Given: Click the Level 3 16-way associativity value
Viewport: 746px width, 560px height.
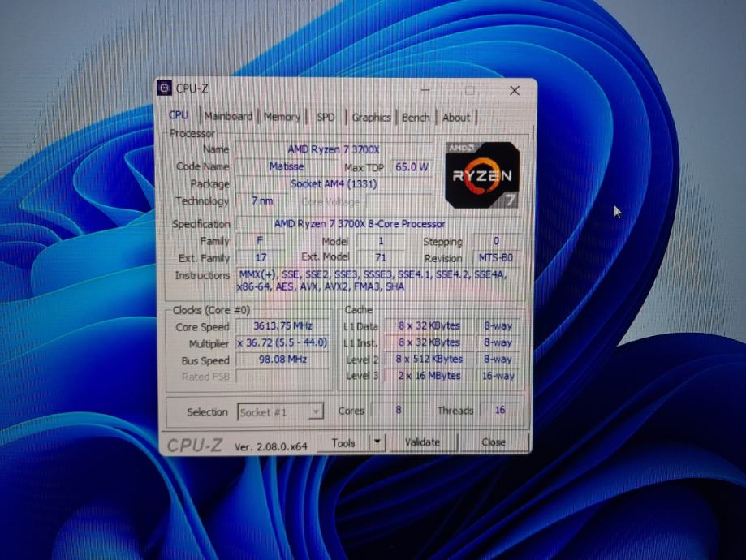Looking at the screenshot, I should point(498,376).
